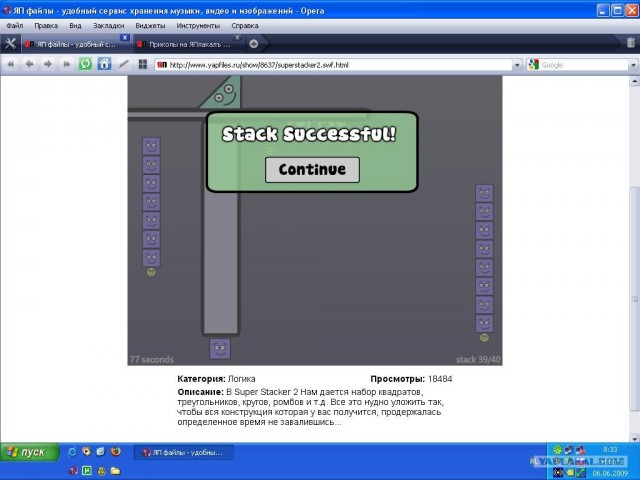Click the Логика category text
Viewport: 640px width, 480px height.
(241, 379)
